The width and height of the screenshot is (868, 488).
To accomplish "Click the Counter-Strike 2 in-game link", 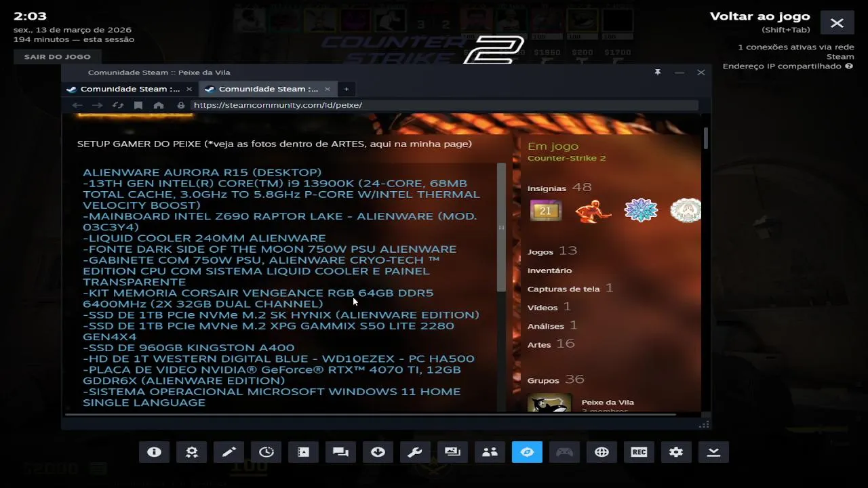I will pos(566,158).
